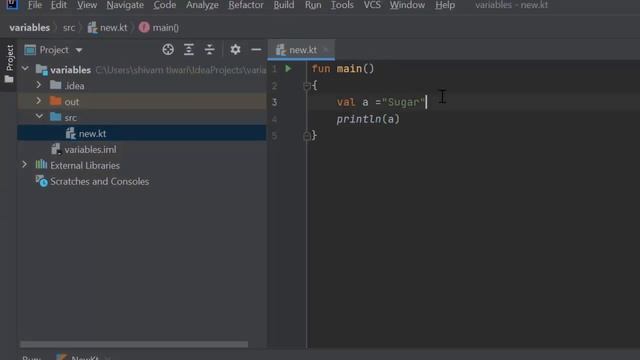Screen dimensions: 640x360
Task: Click main() in the breadcrumb bar
Action: (x=159, y=28)
